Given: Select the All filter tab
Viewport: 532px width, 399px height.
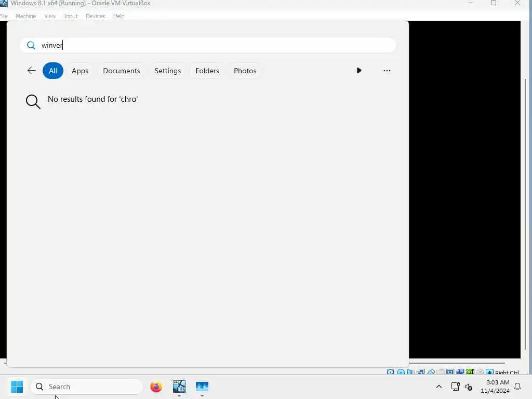Looking at the screenshot, I should [53, 71].
